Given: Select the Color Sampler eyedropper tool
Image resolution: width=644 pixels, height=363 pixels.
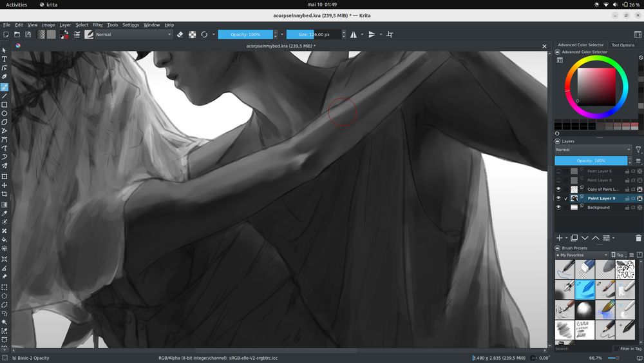Looking at the screenshot, I should [5, 213].
